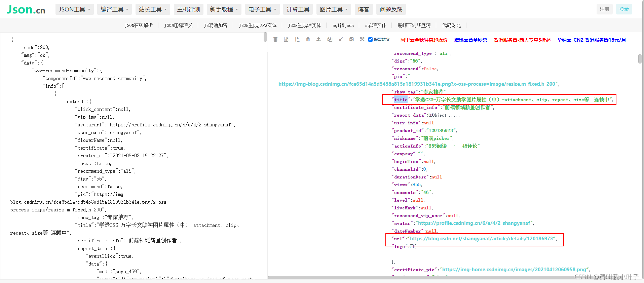Viewport: 644px width, 283px height.
Task: Open the avatar profile.csdnimg.cn link
Action: tap(474, 223)
